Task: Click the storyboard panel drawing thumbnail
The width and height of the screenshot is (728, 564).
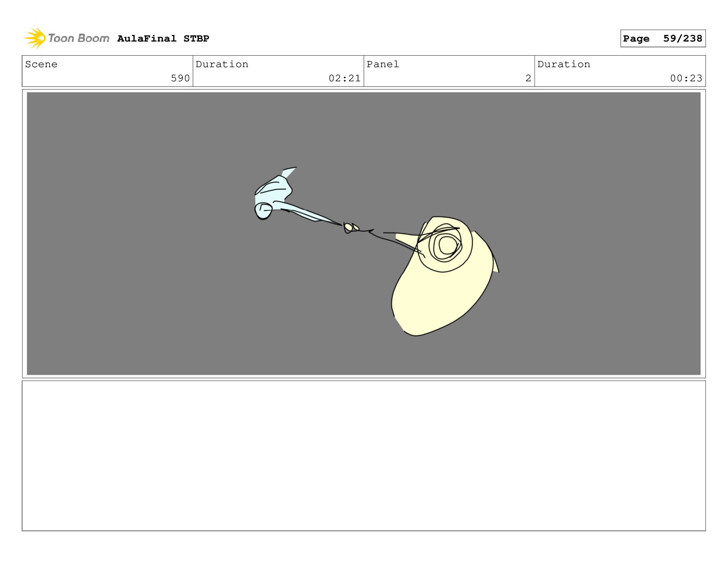Action: click(364, 233)
